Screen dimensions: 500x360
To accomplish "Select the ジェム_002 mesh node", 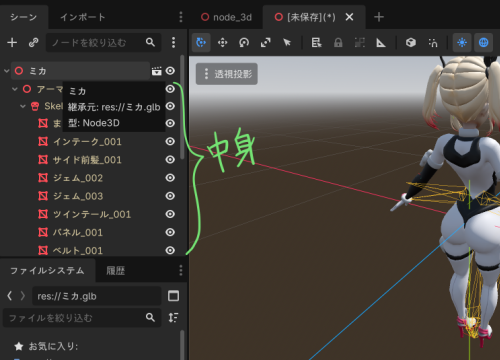I will 78,178.
